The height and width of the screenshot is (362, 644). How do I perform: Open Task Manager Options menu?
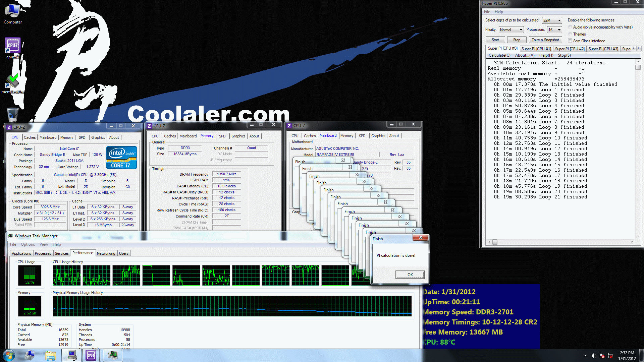click(x=28, y=244)
